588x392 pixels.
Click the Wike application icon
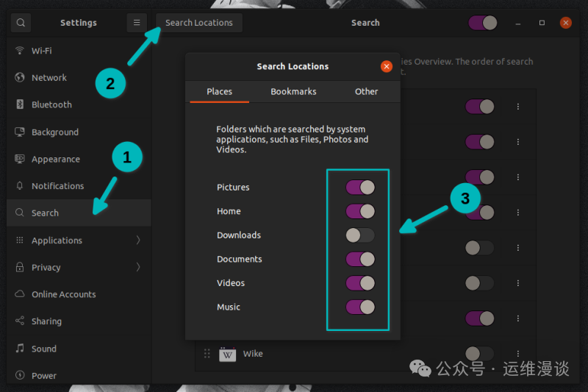(x=227, y=354)
